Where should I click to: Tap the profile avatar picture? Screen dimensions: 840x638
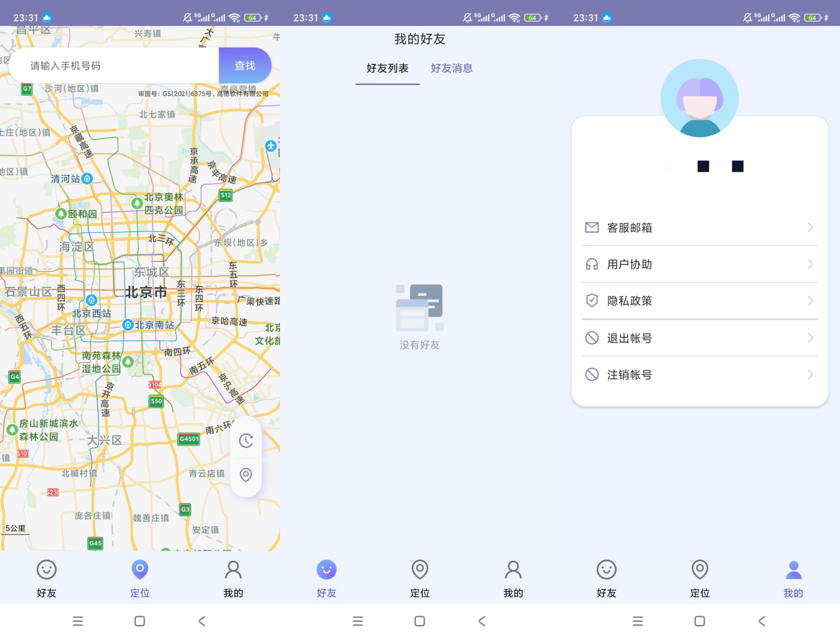coord(700,98)
